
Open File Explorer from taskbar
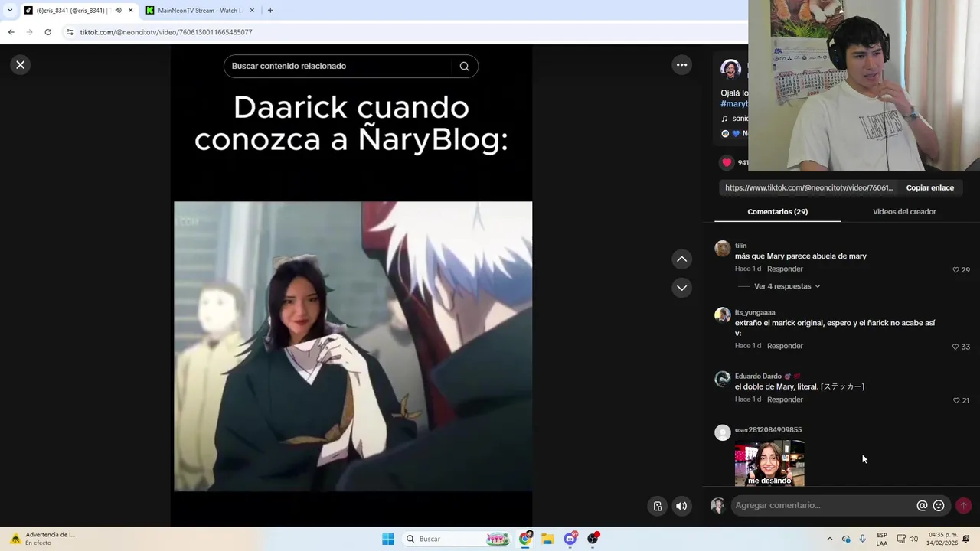click(547, 539)
